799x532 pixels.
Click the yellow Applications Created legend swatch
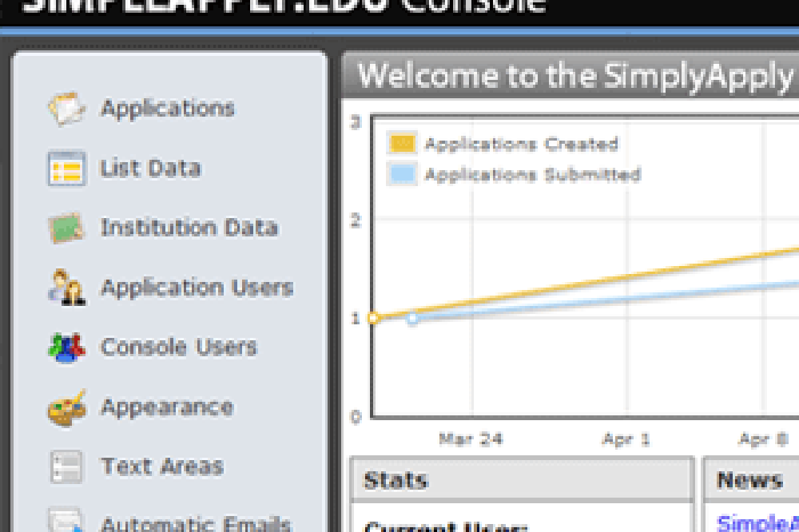point(402,143)
